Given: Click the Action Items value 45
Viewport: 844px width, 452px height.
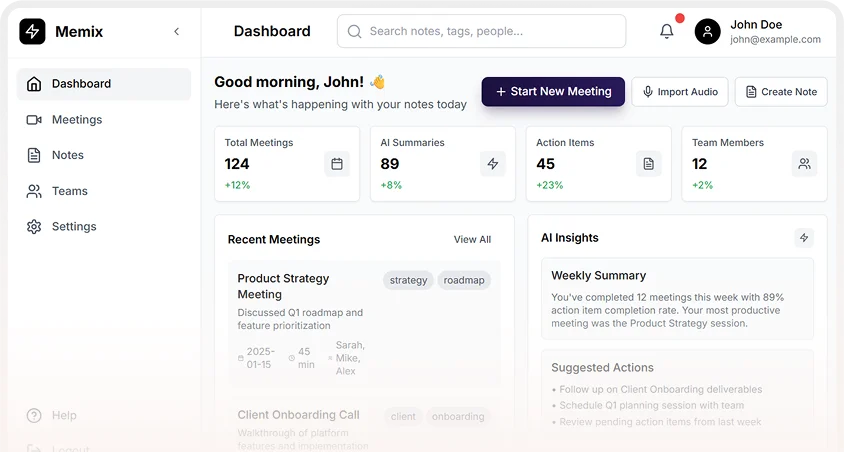Looking at the screenshot, I should click(545, 164).
